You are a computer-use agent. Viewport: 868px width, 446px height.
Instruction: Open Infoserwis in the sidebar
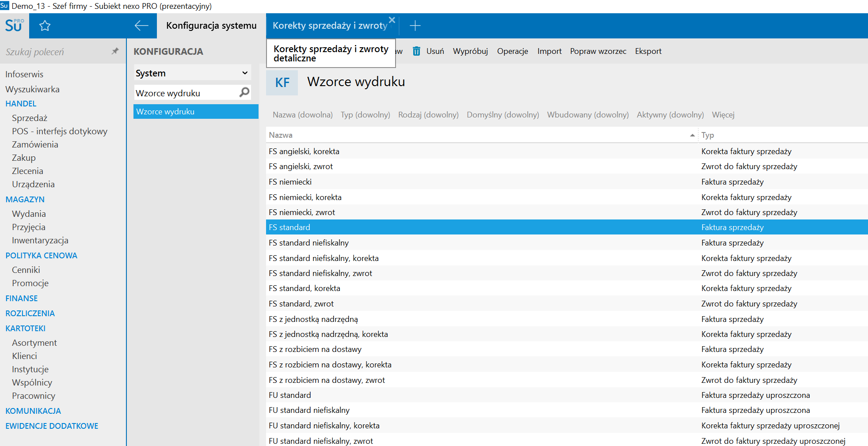click(24, 74)
